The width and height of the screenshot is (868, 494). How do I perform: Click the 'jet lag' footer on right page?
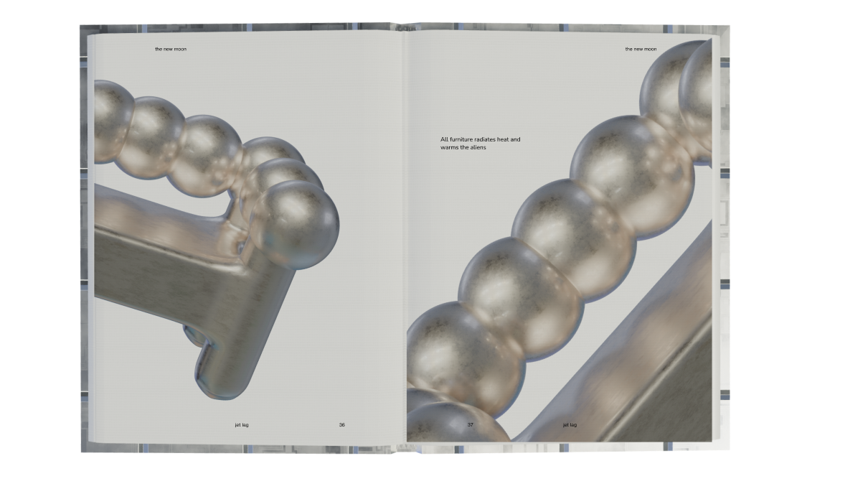(570, 424)
